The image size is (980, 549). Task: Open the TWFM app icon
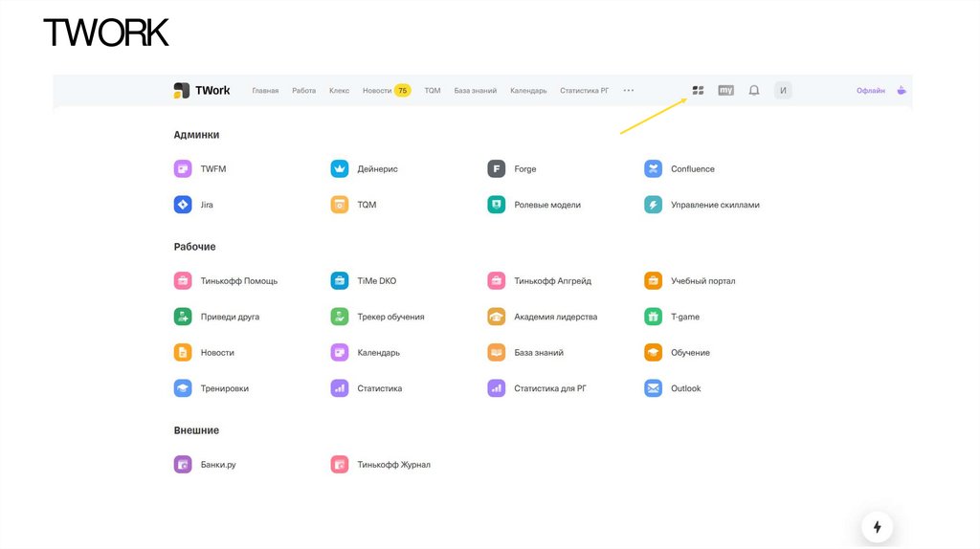point(183,168)
